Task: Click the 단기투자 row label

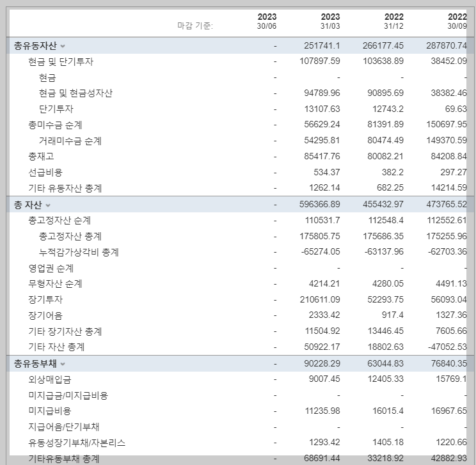Action: [x=56, y=109]
